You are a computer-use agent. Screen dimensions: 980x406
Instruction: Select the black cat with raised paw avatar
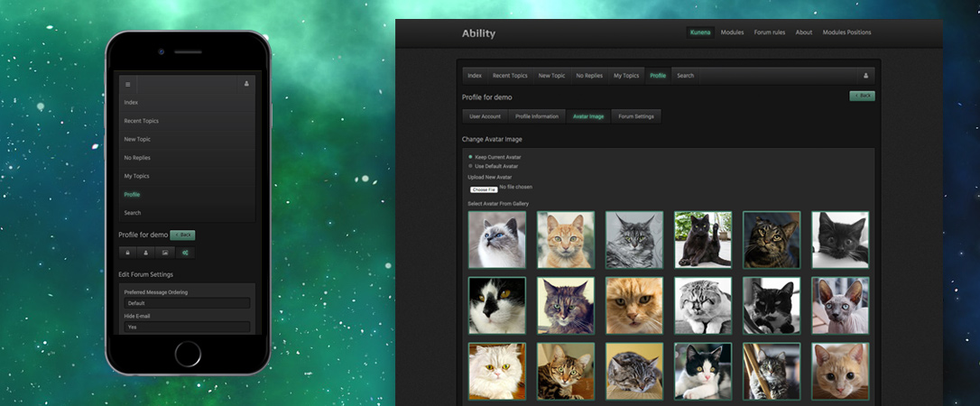point(703,240)
